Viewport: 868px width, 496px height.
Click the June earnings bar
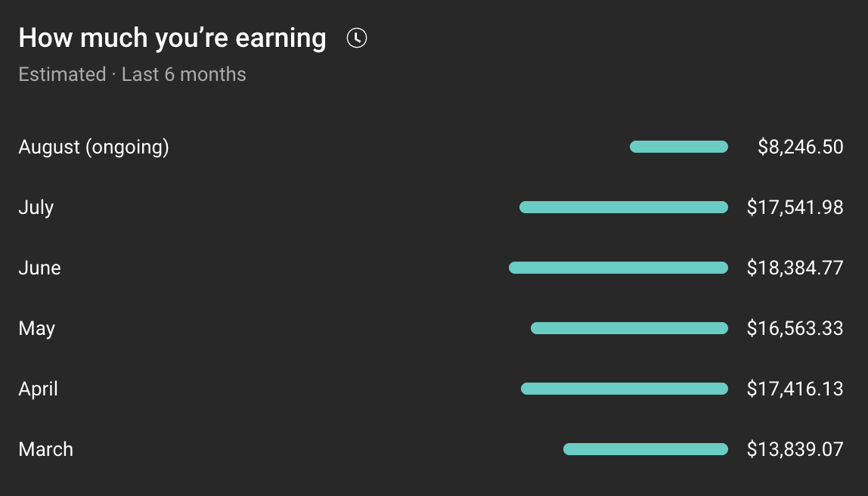coord(618,268)
